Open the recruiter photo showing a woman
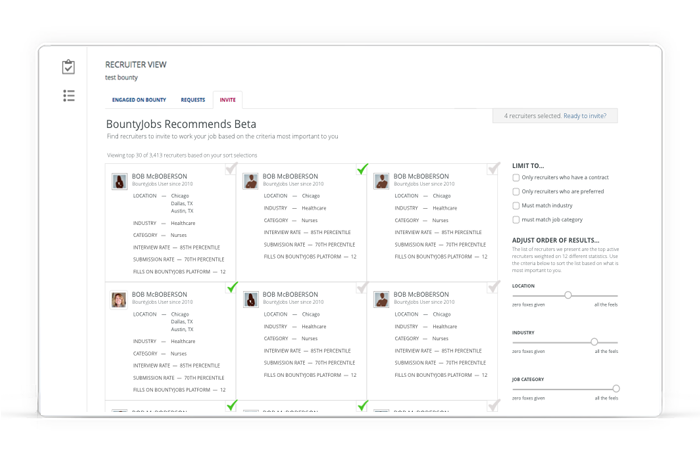700x467 pixels. (x=119, y=300)
